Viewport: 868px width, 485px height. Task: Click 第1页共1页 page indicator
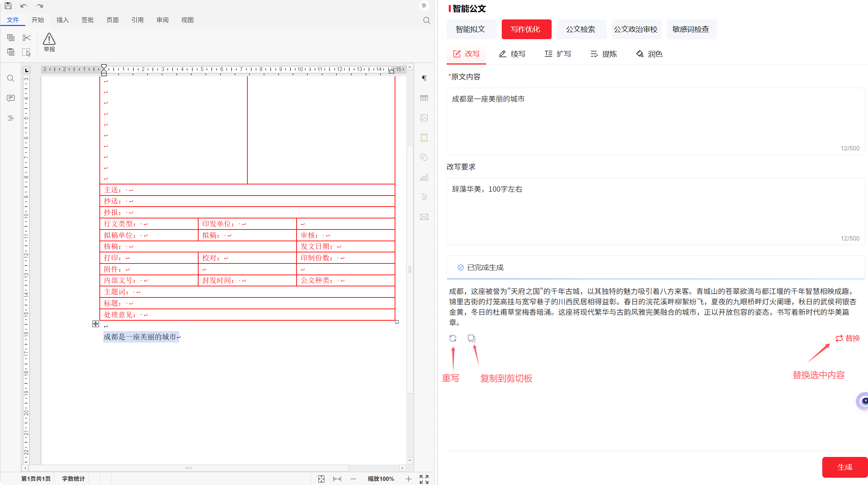36,479
